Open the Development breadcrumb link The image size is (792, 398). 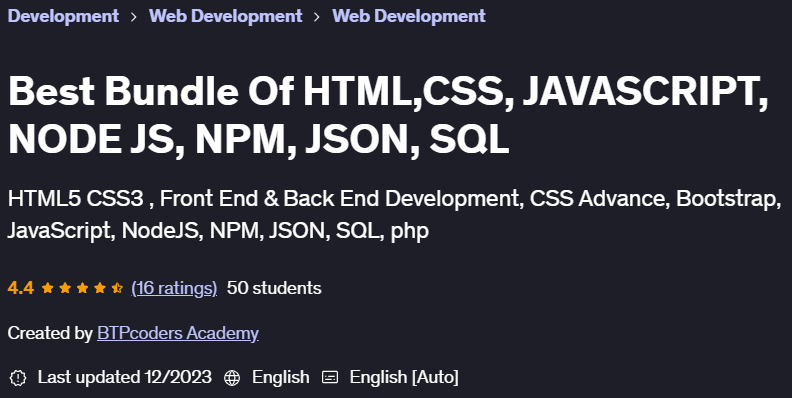(x=63, y=16)
